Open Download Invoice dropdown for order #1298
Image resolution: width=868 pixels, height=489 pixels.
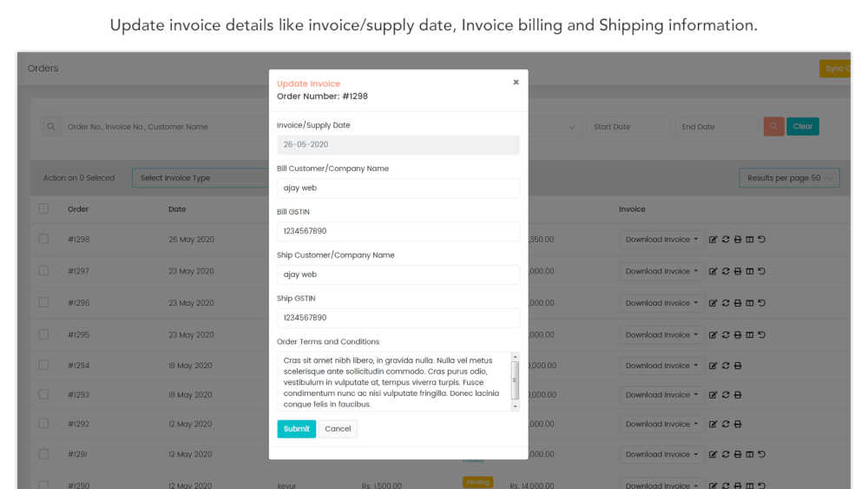point(661,239)
